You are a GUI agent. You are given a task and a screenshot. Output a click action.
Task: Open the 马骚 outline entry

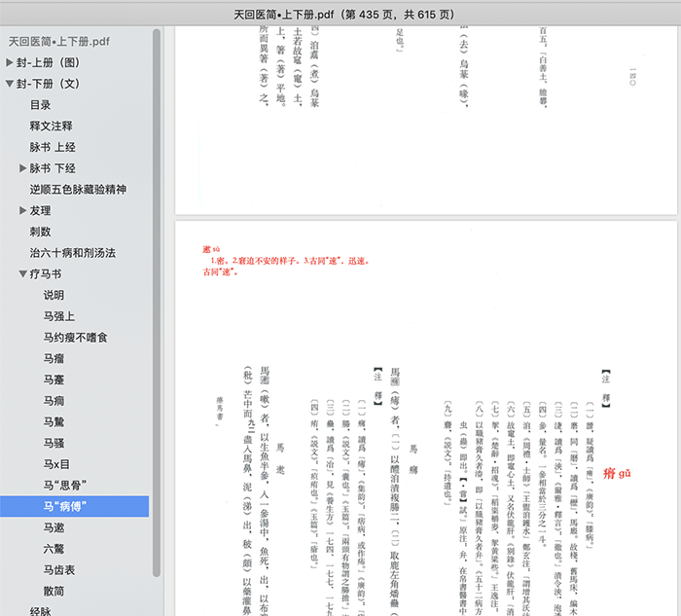tap(54, 443)
